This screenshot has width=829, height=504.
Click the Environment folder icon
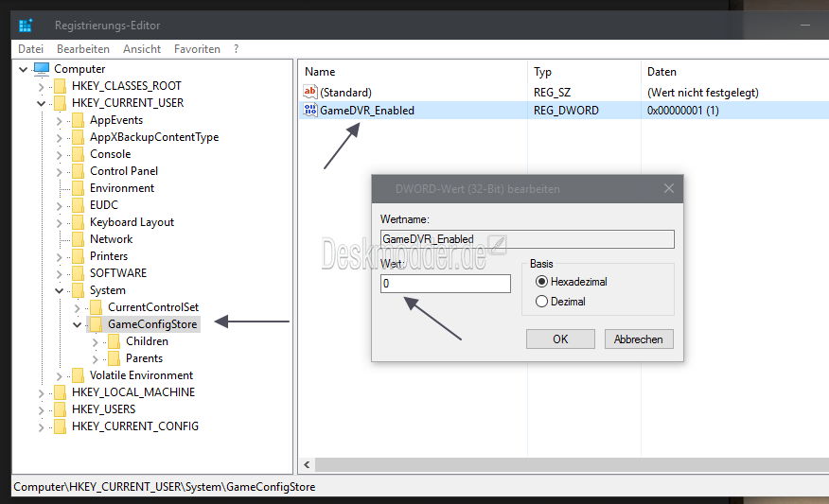[79, 188]
